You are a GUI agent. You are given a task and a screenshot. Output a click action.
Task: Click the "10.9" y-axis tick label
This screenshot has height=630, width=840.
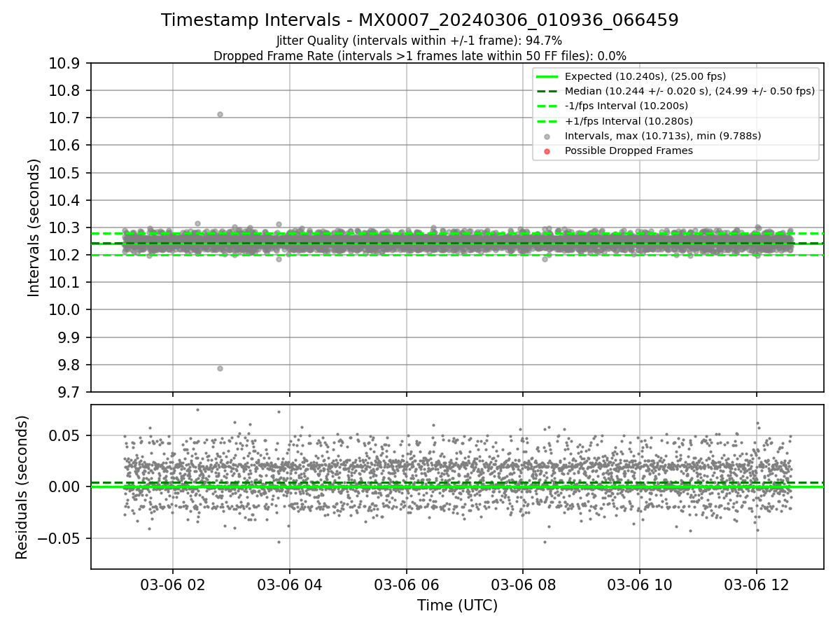coord(65,64)
